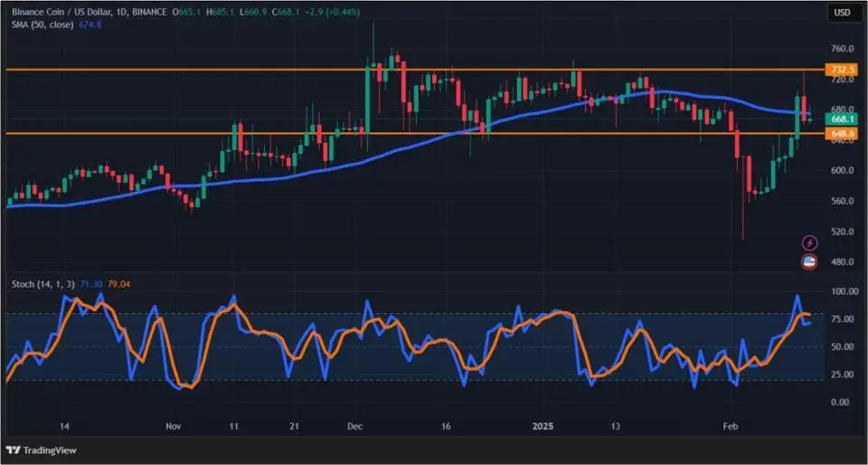Click the 480.0 price axis label
Image resolution: width=868 pixels, height=465 pixels.
tap(842, 261)
